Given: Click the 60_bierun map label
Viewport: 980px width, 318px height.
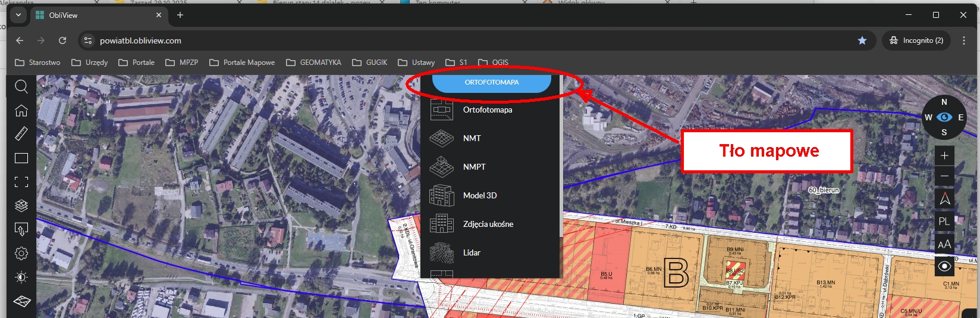Looking at the screenshot, I should pos(824,190).
